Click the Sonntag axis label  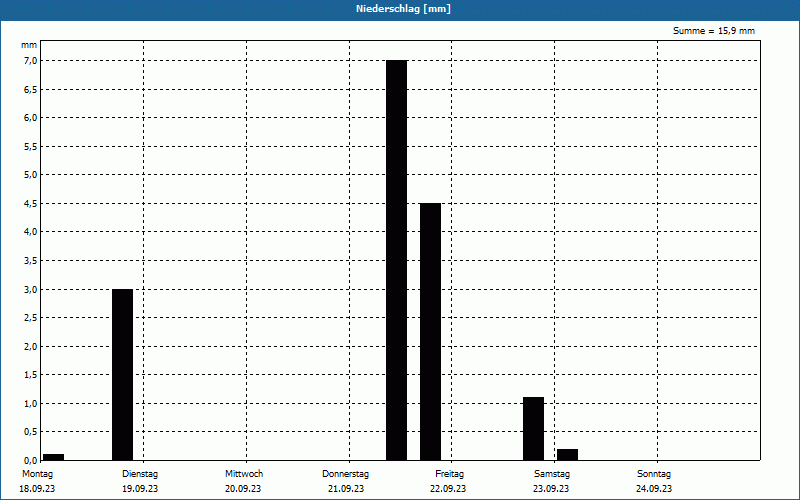(654, 474)
